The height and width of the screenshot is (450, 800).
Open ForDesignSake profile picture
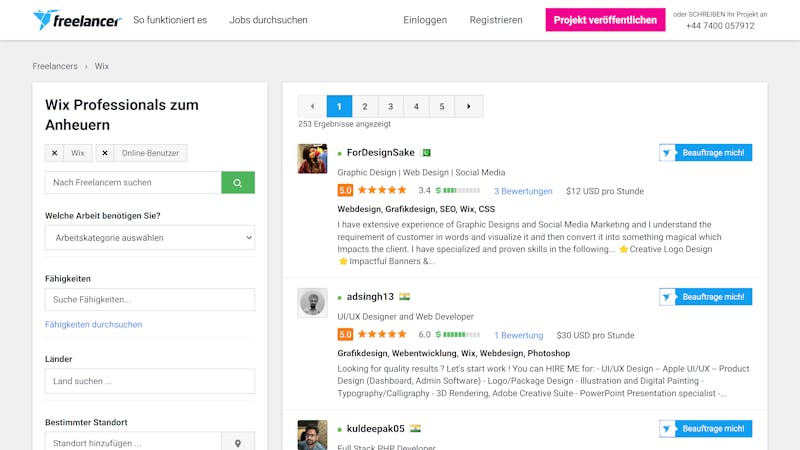click(312, 159)
